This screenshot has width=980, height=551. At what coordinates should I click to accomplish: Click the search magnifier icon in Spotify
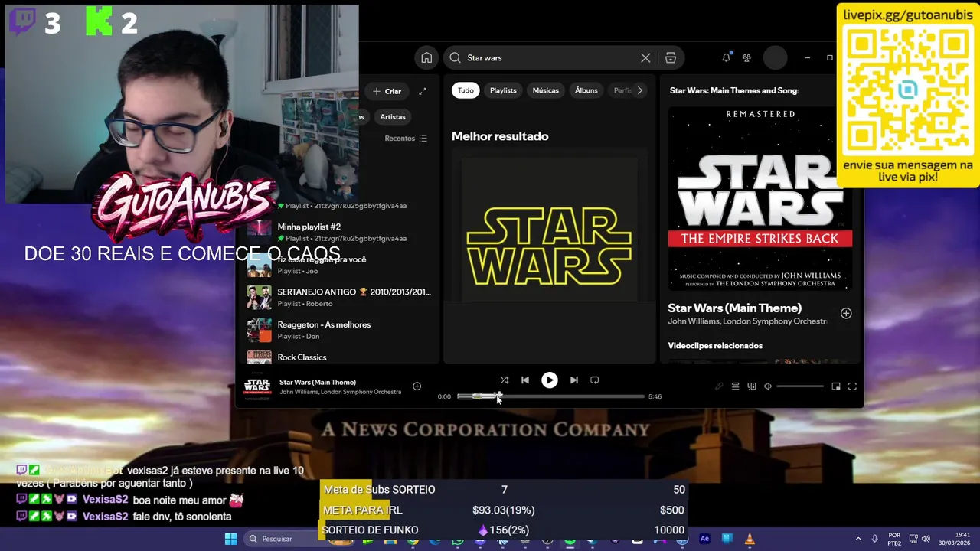455,57
